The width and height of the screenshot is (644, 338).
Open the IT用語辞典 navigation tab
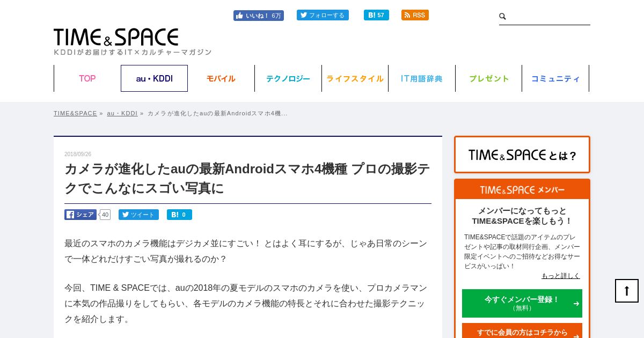(422, 78)
